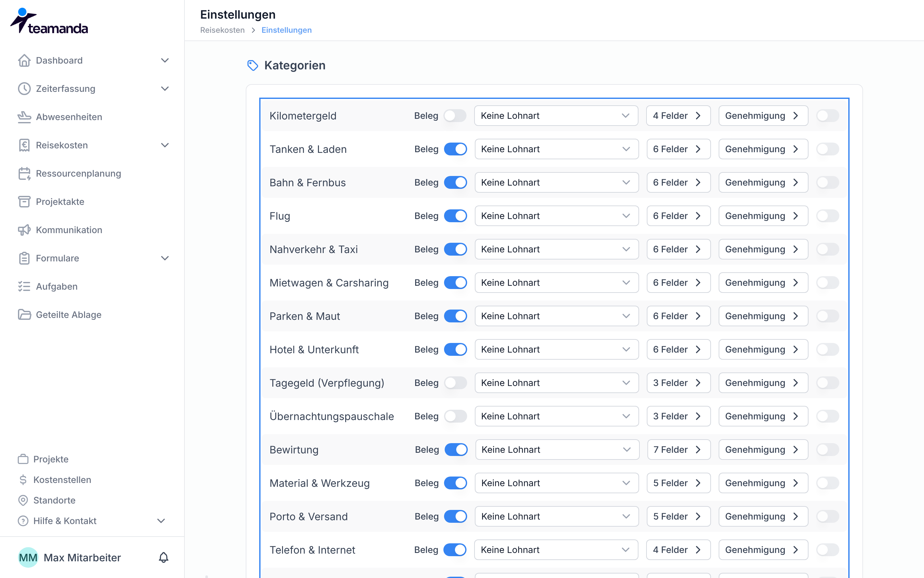Click the Aufgaben checklist icon

tap(24, 287)
